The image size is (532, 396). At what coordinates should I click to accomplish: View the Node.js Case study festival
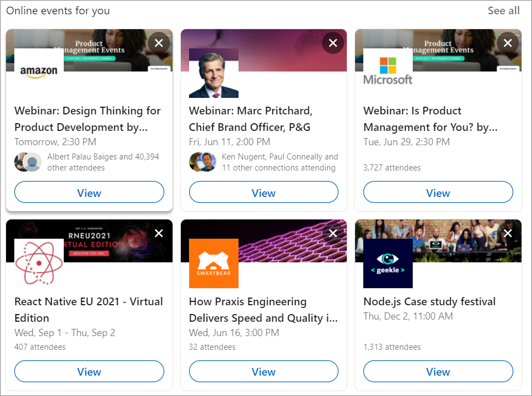[x=437, y=372]
